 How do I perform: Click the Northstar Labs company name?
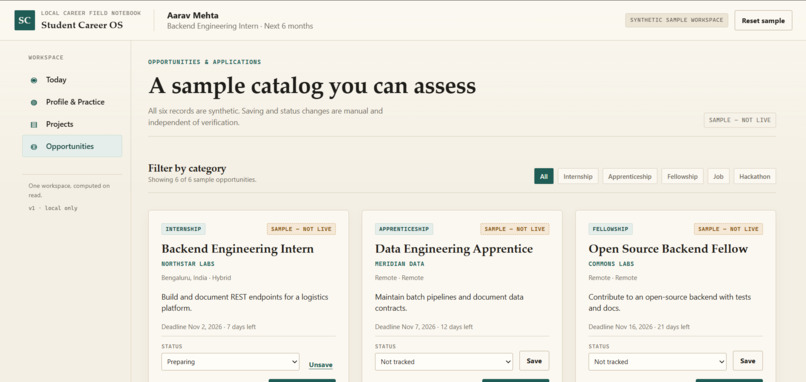click(x=188, y=264)
